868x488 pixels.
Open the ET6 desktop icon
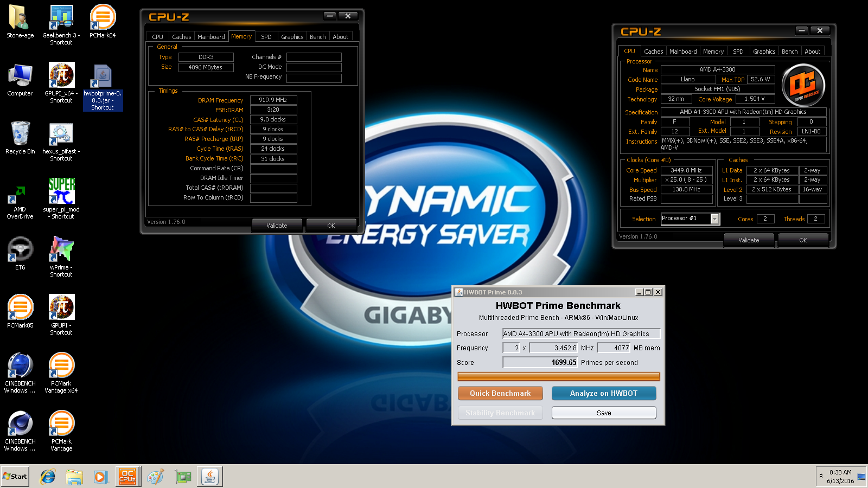pos(20,253)
